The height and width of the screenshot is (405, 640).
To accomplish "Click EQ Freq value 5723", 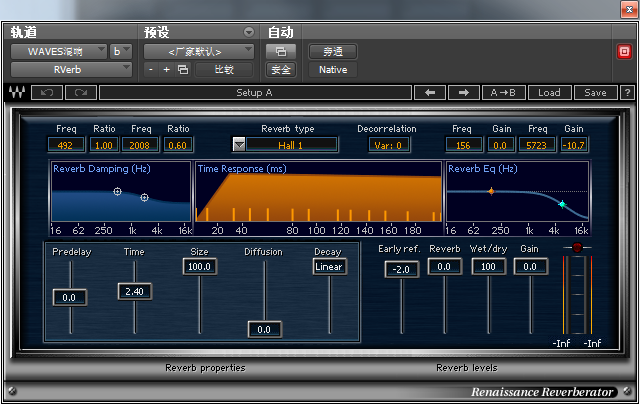I will (x=536, y=145).
